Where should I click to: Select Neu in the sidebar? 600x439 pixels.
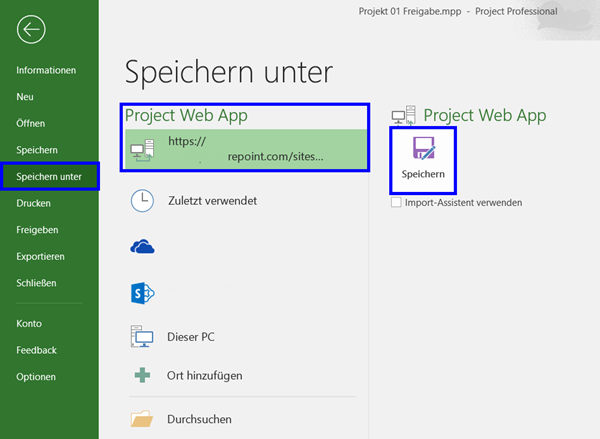tap(25, 97)
